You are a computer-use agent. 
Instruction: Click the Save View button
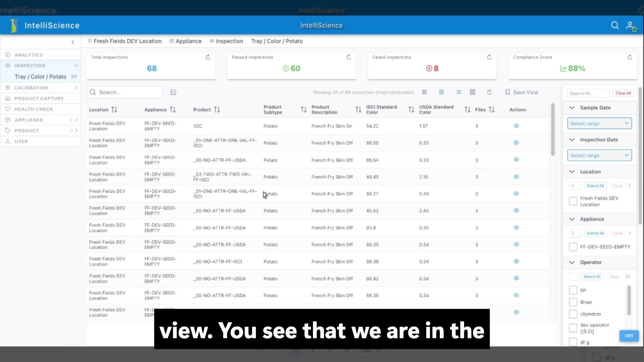tap(522, 92)
